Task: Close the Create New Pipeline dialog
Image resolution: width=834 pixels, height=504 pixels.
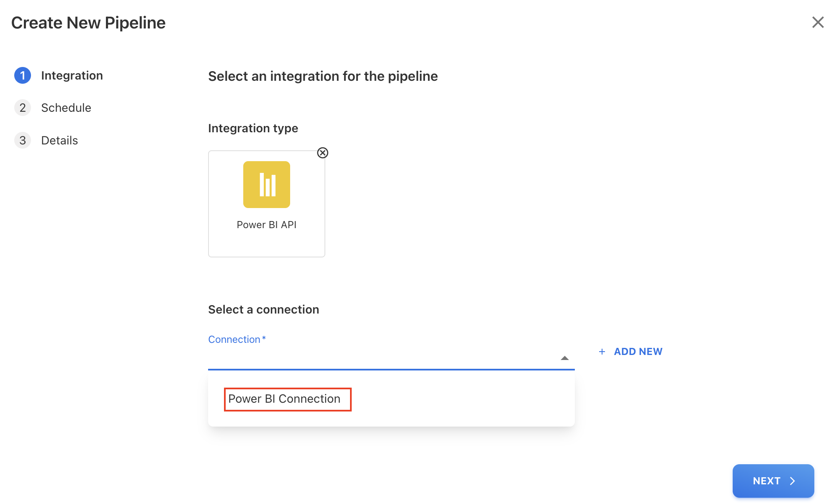Action: click(x=818, y=22)
